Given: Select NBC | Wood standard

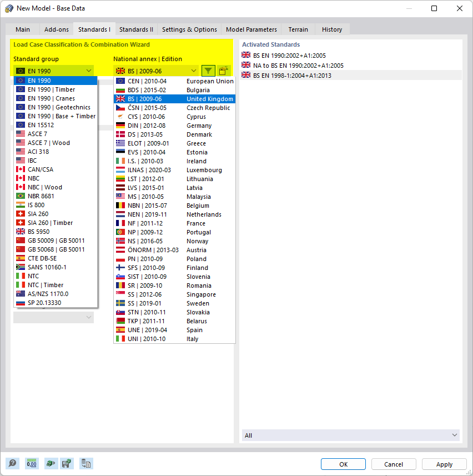Looking at the screenshot, I should pos(56,187).
